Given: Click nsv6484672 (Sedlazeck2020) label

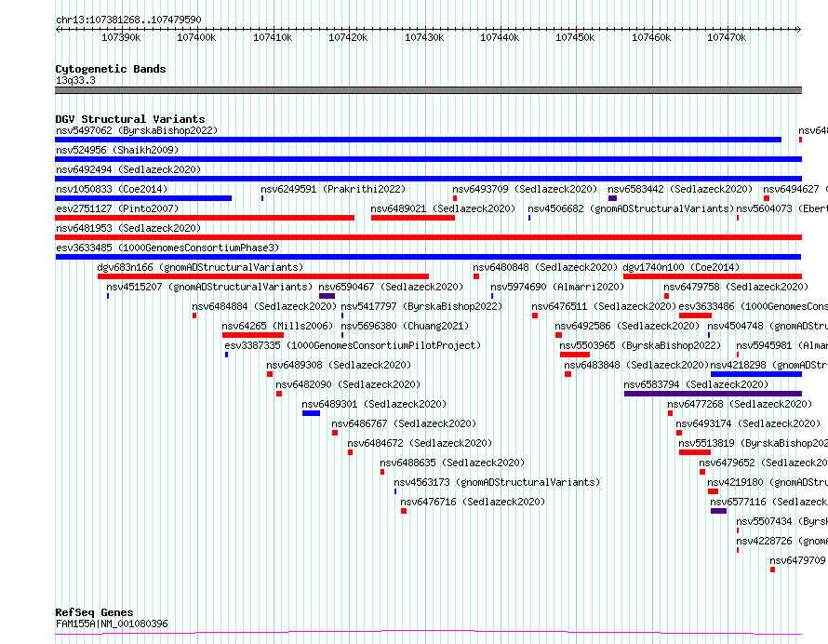Looking at the screenshot, I should (420, 443).
